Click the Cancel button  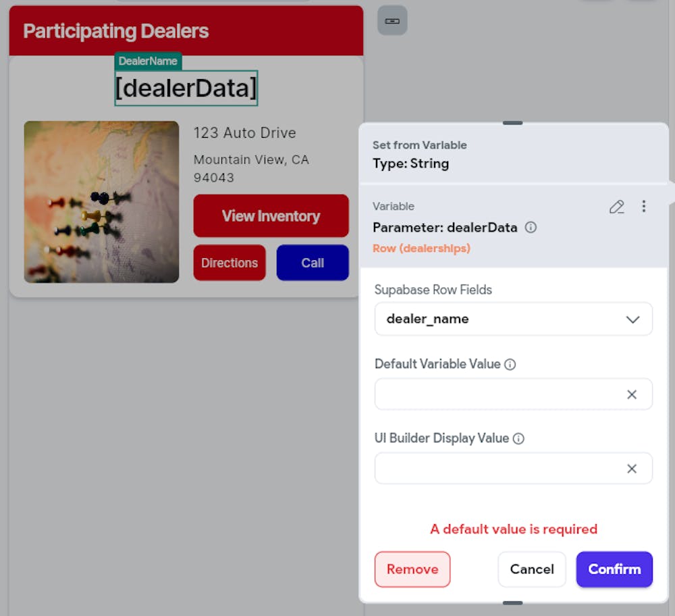[532, 569]
